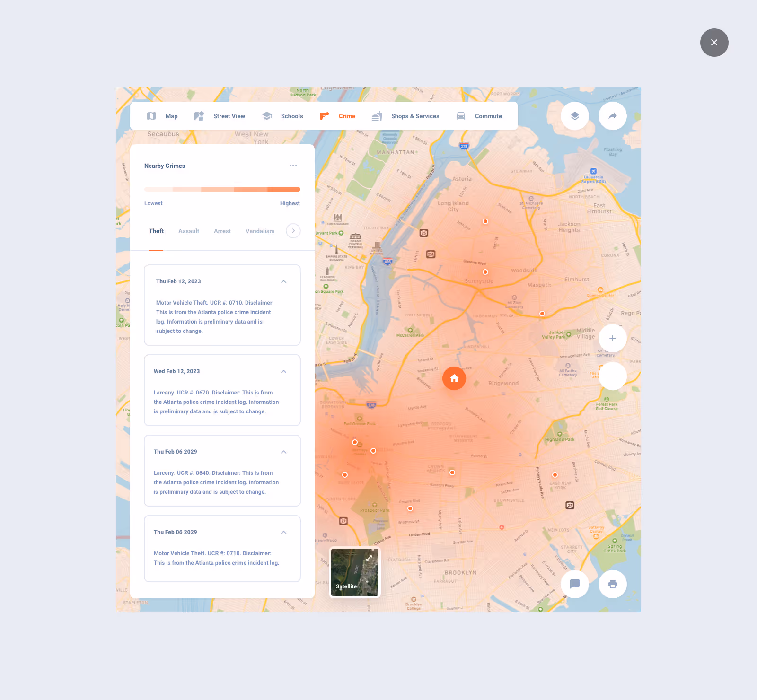Switch to the Street View tab
Viewport: 757px width, 700px height.
229,116
